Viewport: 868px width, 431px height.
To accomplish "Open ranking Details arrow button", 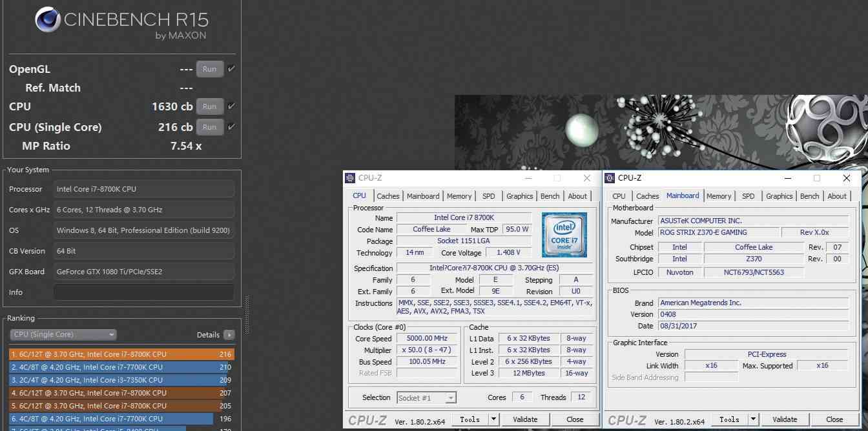I will pos(229,335).
